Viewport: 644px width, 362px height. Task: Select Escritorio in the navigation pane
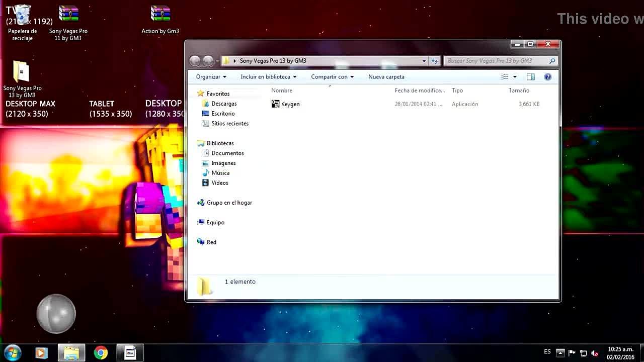coord(223,114)
